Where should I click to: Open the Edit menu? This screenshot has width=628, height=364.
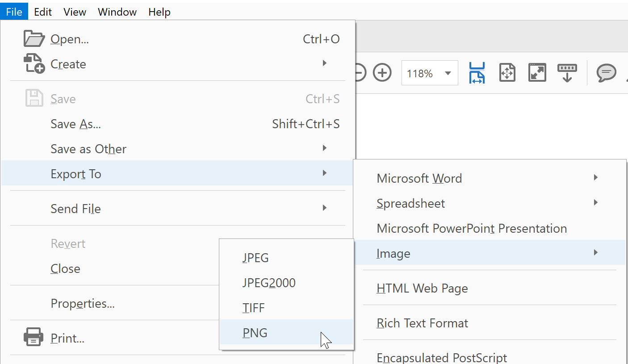(x=43, y=12)
